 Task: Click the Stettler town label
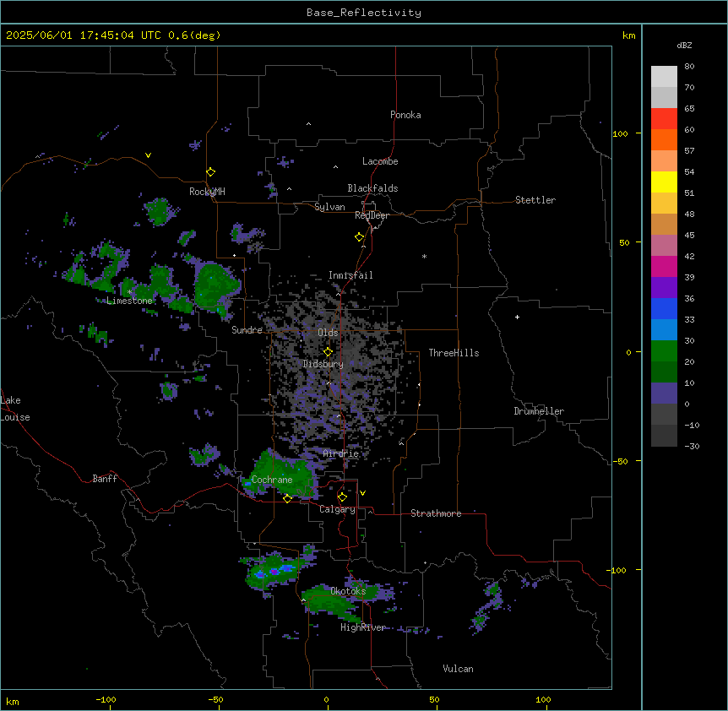535,200
